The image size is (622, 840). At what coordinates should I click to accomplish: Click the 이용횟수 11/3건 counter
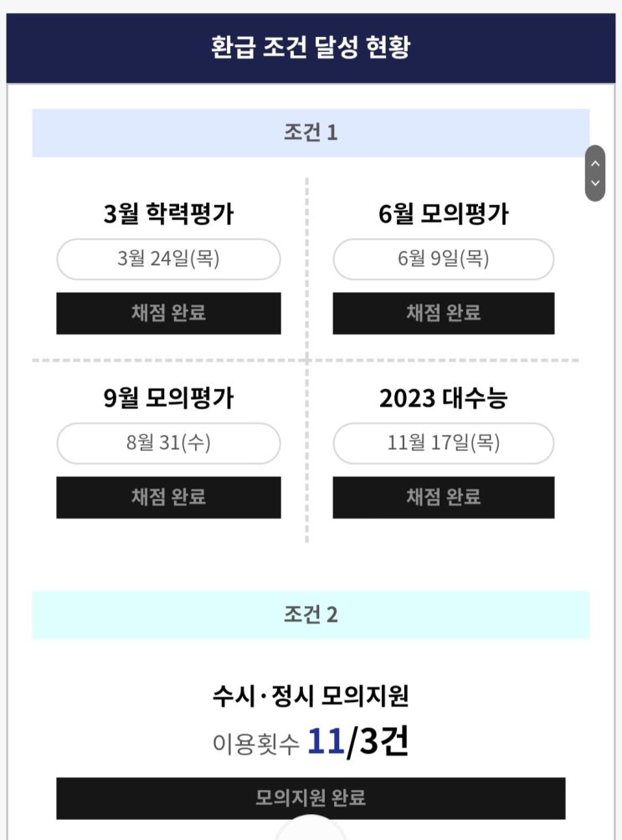coord(311,742)
